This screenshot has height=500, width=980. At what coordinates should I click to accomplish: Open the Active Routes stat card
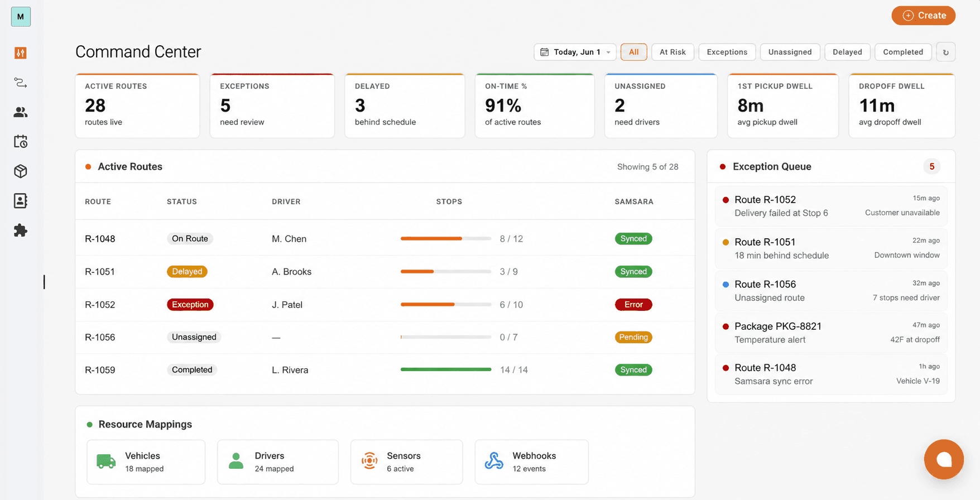(137, 105)
